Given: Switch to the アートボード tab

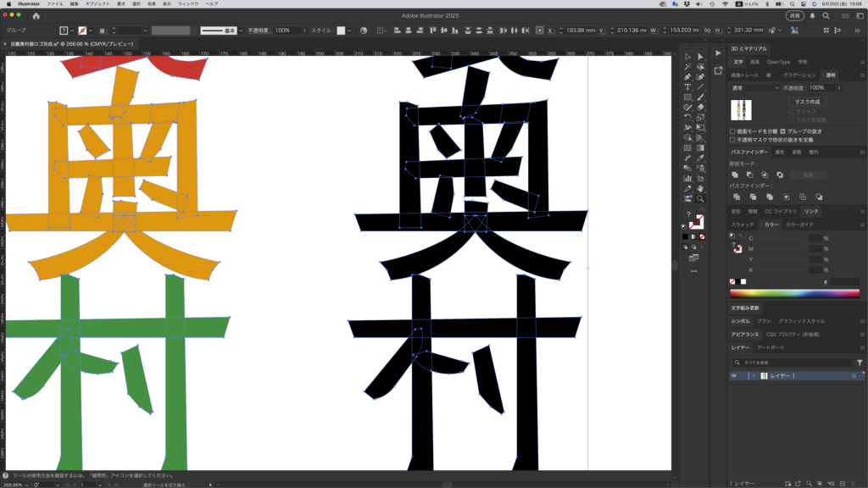Looking at the screenshot, I should 771,347.
